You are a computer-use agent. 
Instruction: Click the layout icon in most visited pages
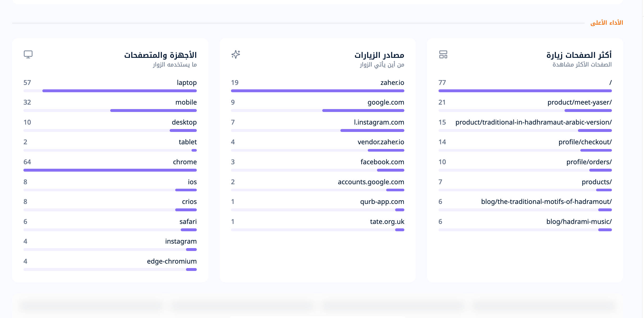pos(443,54)
